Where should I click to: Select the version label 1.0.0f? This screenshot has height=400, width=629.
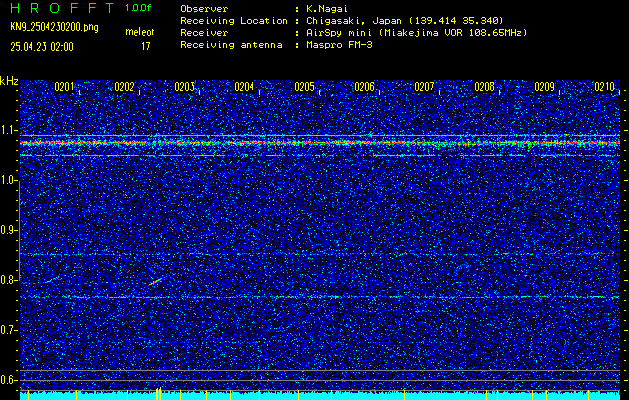tap(138, 8)
